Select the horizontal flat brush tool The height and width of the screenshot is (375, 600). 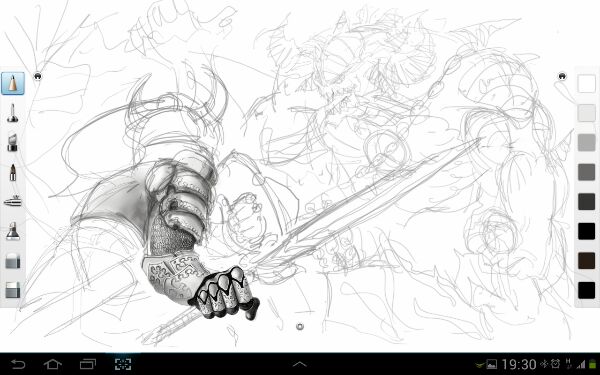click(x=13, y=201)
